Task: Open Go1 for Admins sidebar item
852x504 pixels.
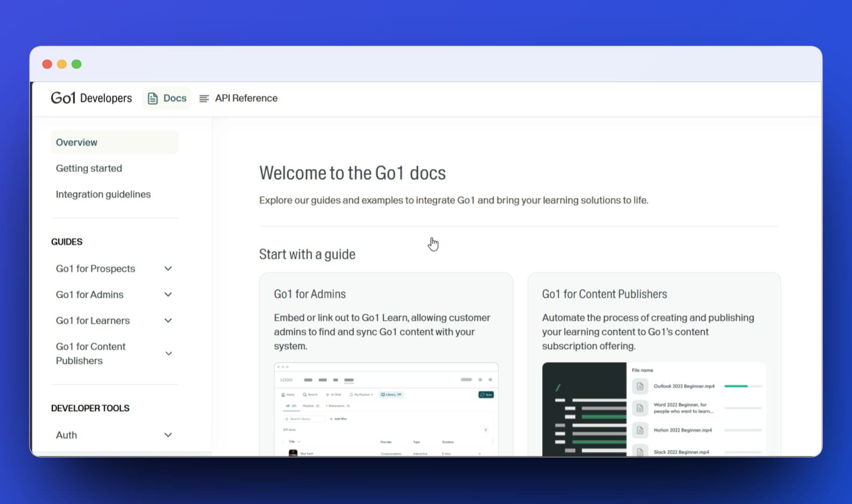Action: [90, 294]
